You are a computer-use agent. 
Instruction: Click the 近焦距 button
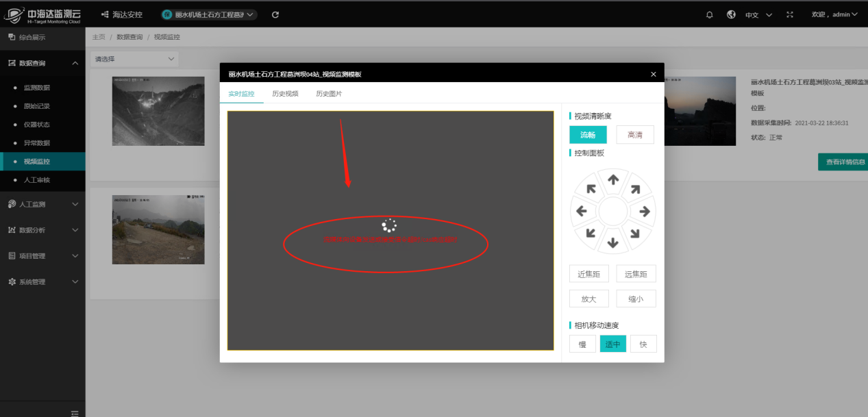pyautogui.click(x=589, y=274)
